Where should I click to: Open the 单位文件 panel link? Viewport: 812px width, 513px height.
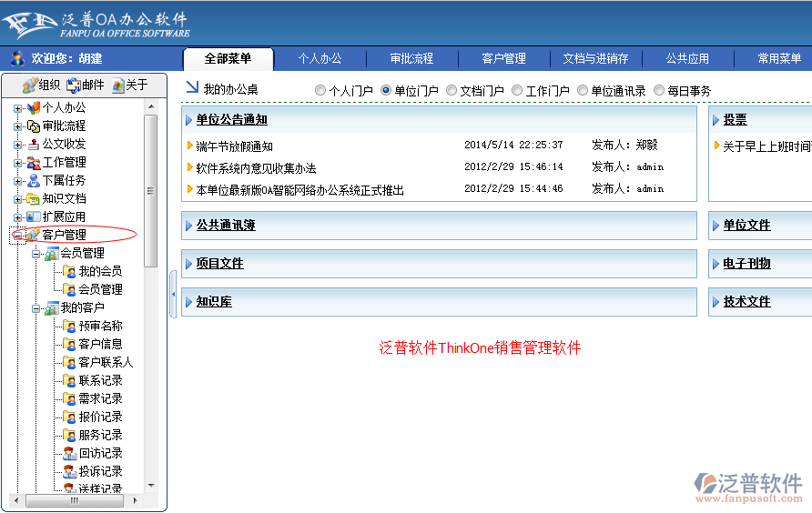point(746,226)
